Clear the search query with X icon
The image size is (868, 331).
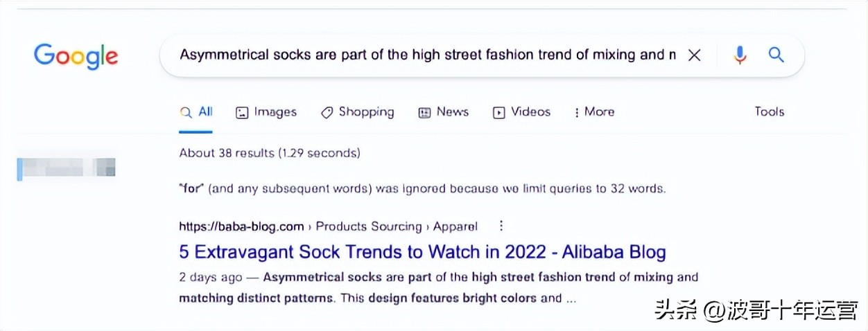(x=694, y=55)
